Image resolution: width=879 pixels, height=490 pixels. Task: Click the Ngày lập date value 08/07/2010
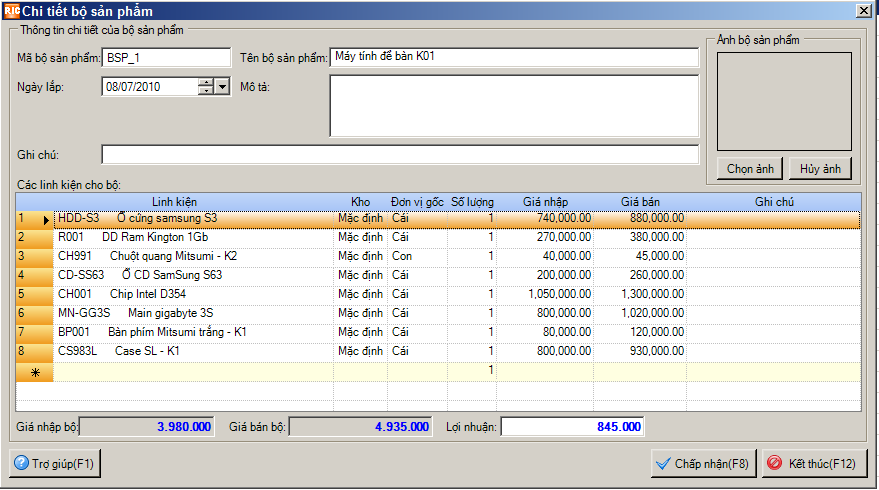pos(133,87)
